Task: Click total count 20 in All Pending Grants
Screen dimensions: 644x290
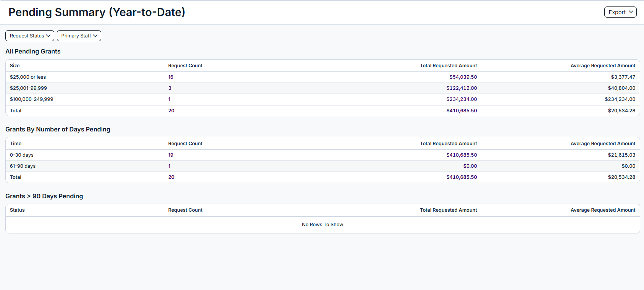Action: (x=171, y=111)
